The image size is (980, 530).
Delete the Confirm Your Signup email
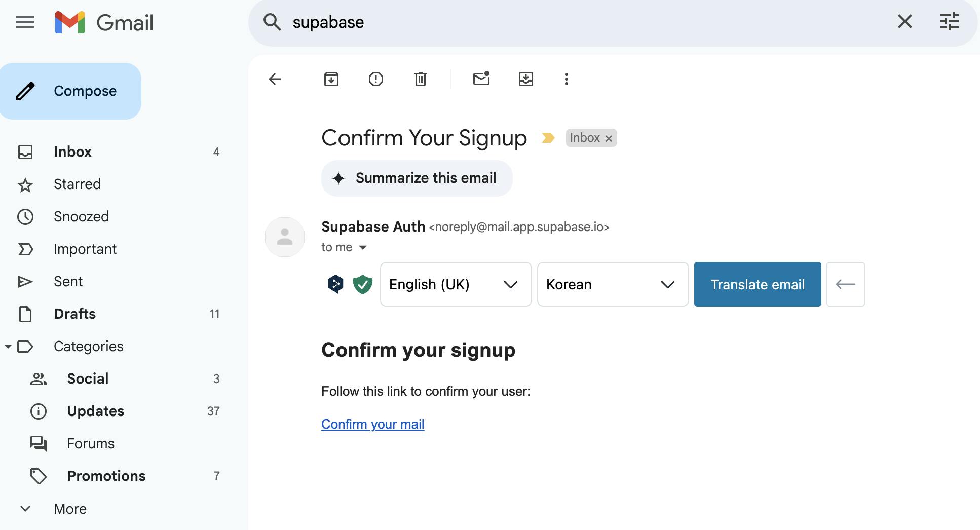click(421, 79)
